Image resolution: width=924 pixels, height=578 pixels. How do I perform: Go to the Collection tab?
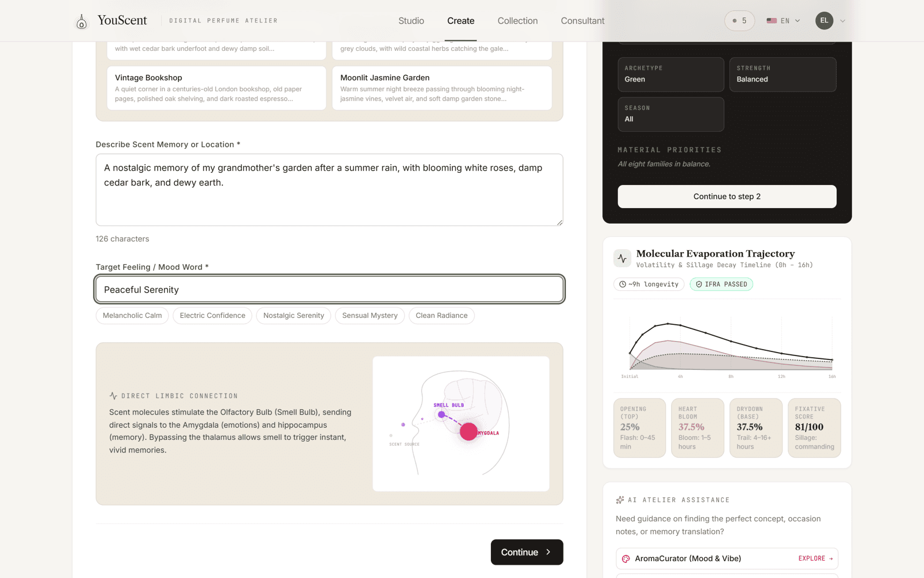pos(517,21)
